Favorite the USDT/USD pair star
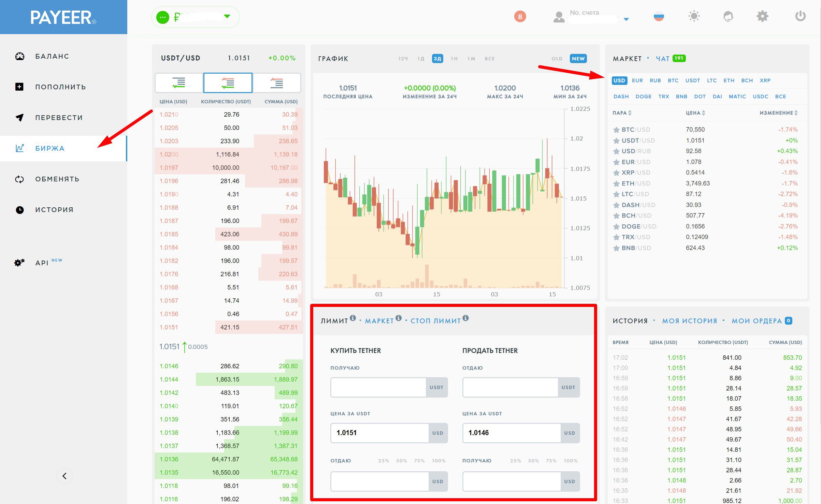This screenshot has height=504, width=821. click(616, 140)
